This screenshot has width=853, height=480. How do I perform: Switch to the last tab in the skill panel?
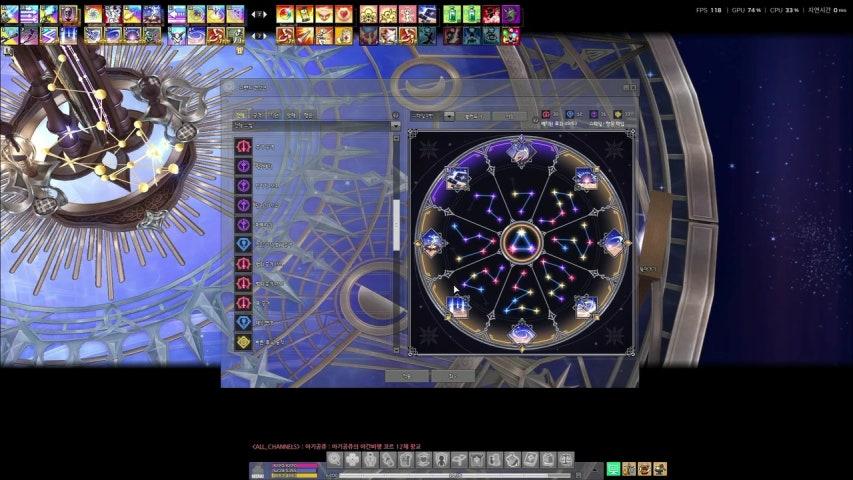pyautogui.click(x=308, y=115)
